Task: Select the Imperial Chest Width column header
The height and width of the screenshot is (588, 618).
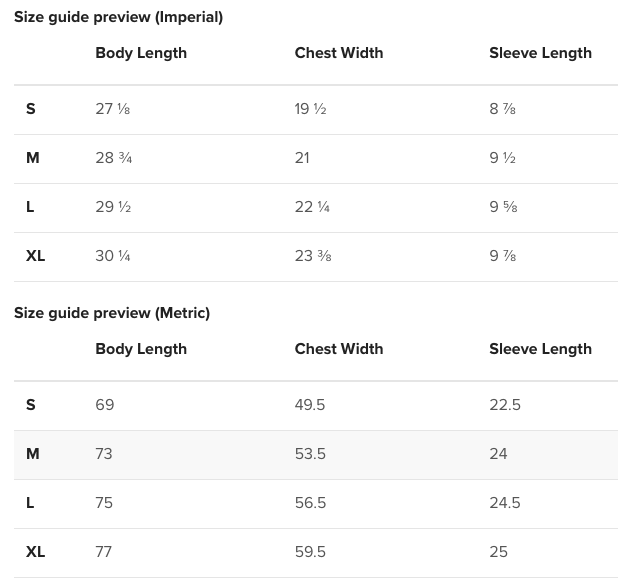Action: click(x=339, y=53)
